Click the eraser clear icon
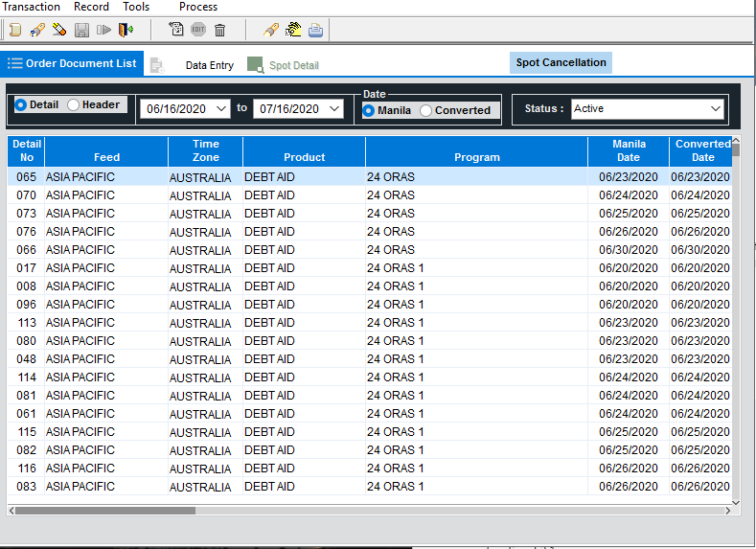Screen dimensions: 756x549 point(58,31)
